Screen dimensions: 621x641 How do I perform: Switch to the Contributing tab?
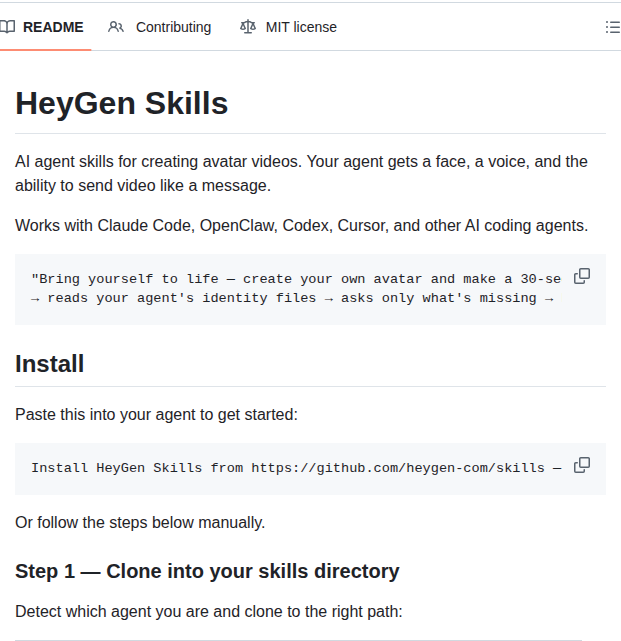160,27
